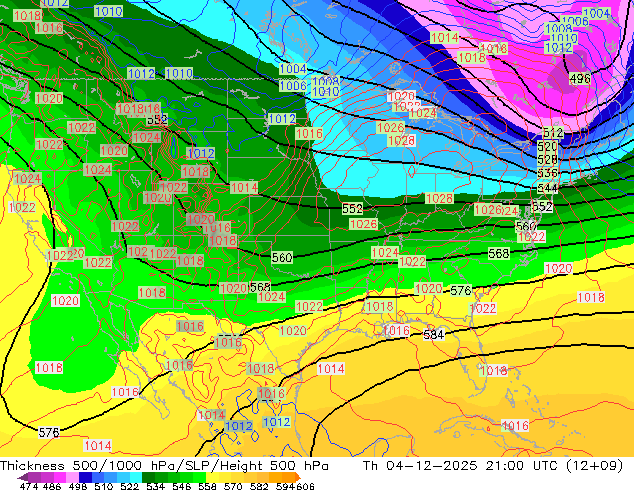Select the cyan legend swatch above 522
The image size is (634, 490).
(136, 477)
